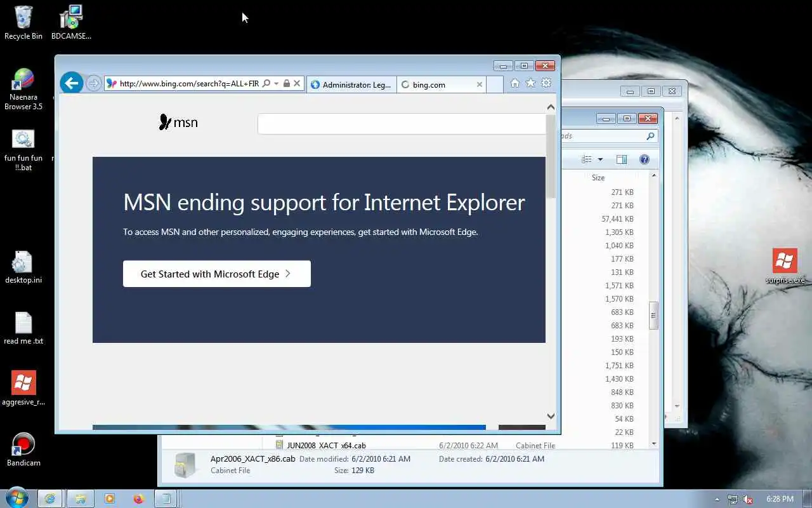812x508 pixels.
Task: Open Favorites with the star icon
Action: (530, 83)
